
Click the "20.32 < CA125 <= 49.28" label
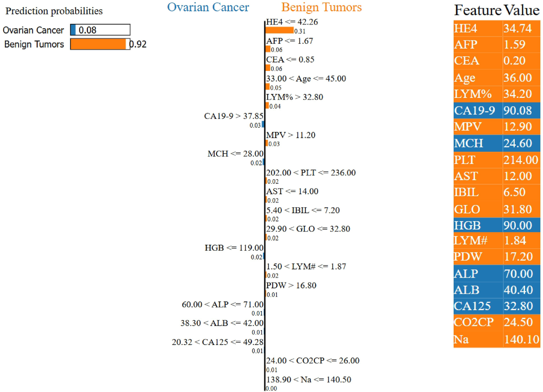(x=218, y=342)
